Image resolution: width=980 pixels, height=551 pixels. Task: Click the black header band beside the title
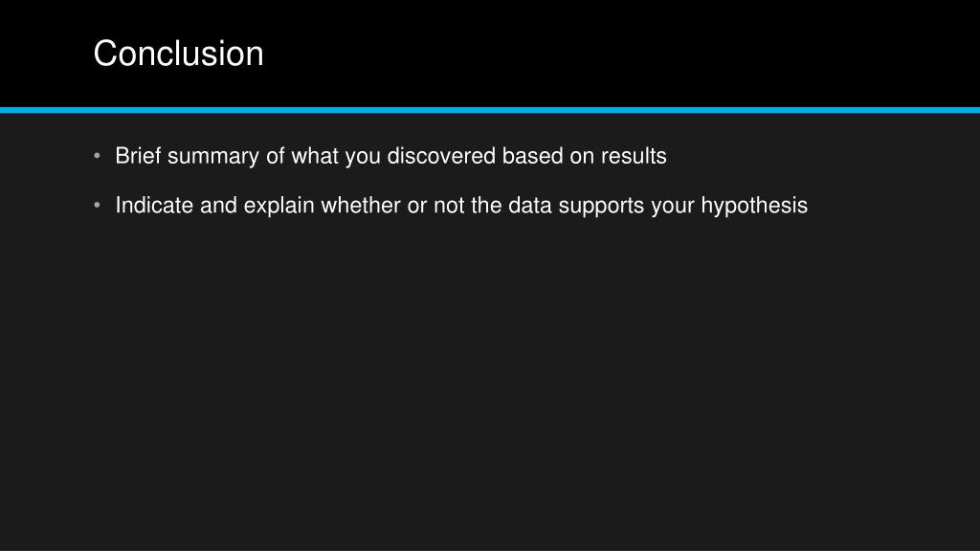tap(625, 54)
